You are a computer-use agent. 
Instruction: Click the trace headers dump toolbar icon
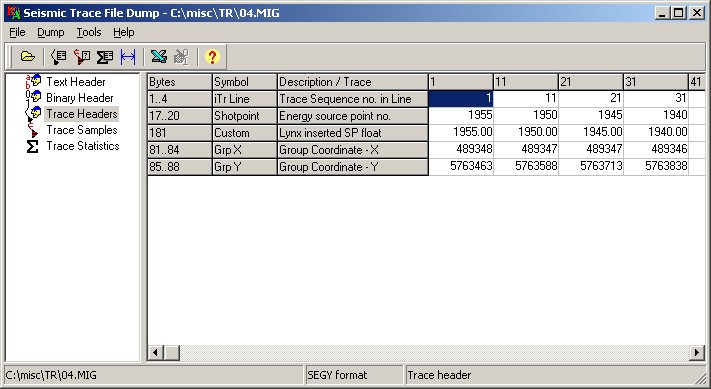click(58, 57)
